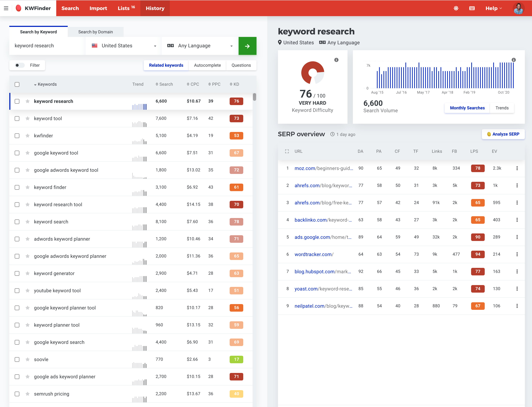
Task: Open more options for neilpatel.com result
Action: [517, 306]
